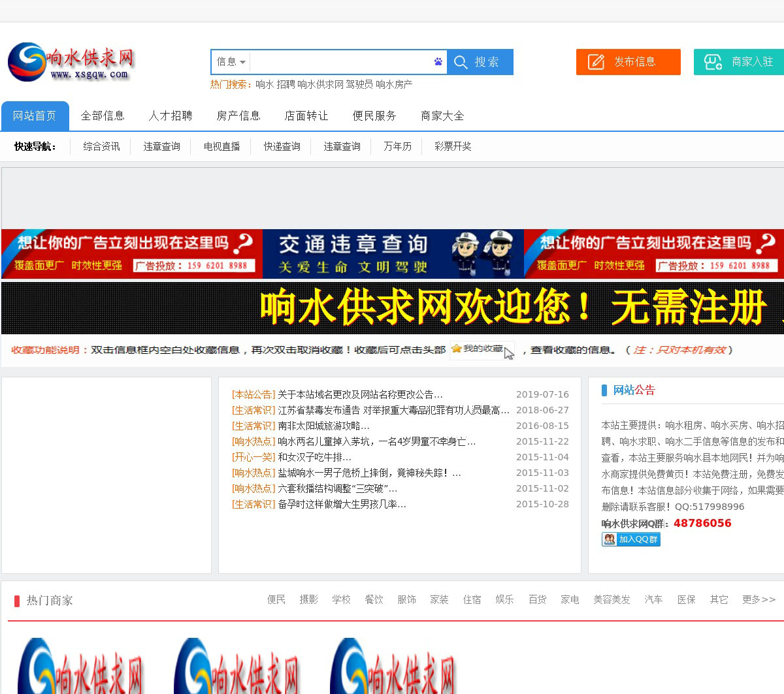Open the 万年历 quick navigation link

(x=397, y=146)
